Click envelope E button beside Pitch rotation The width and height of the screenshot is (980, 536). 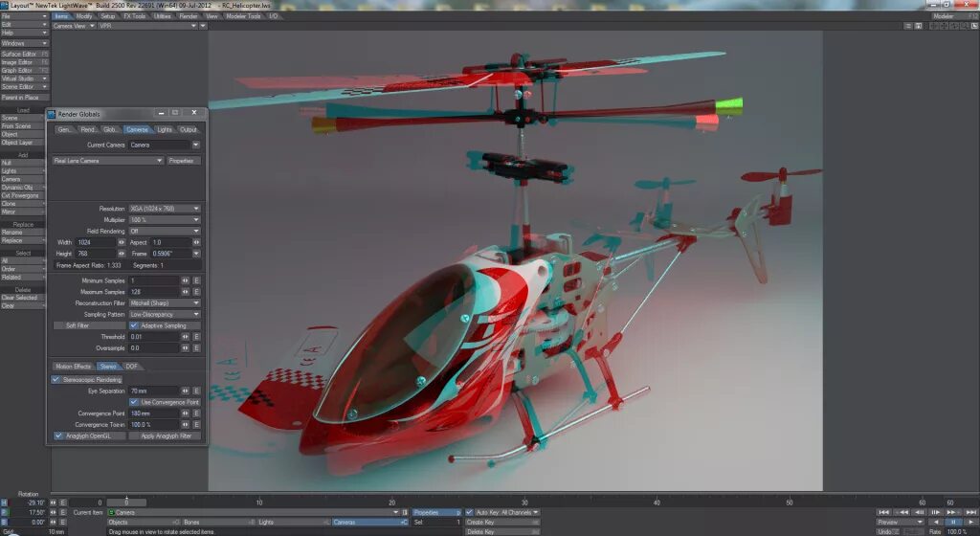pos(62,512)
